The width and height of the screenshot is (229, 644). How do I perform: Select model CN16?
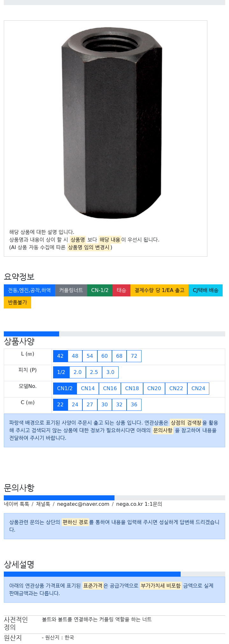(x=110, y=389)
